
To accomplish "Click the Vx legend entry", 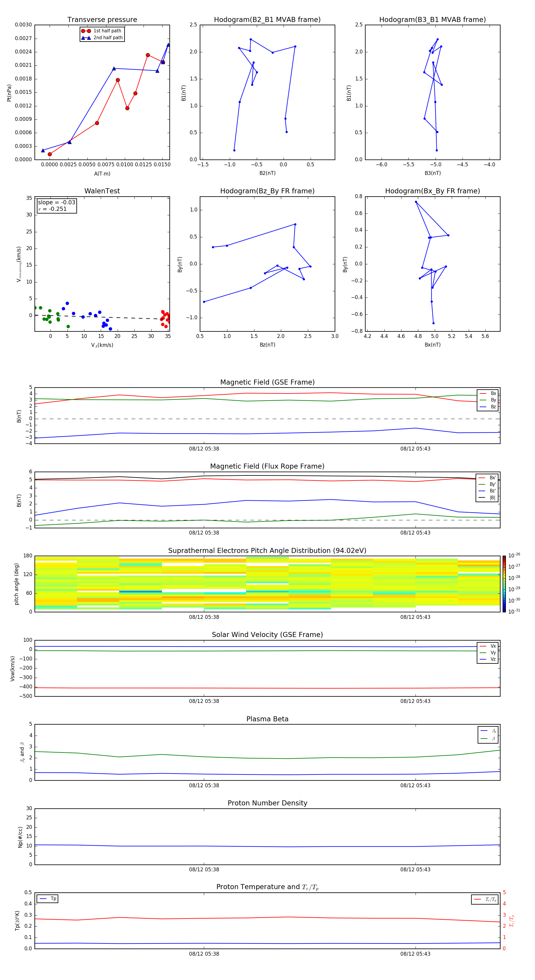I will (x=488, y=646).
